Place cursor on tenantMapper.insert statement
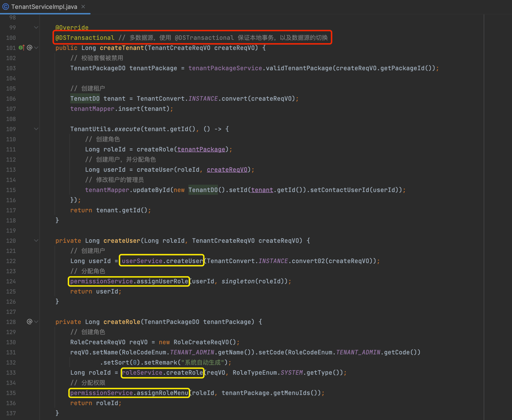The width and height of the screenshot is (512, 420). 121,109
